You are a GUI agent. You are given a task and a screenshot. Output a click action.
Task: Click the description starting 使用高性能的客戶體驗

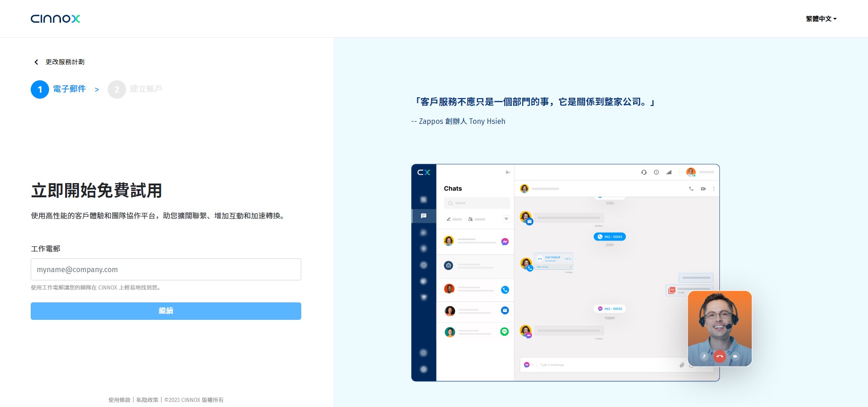[159, 216]
